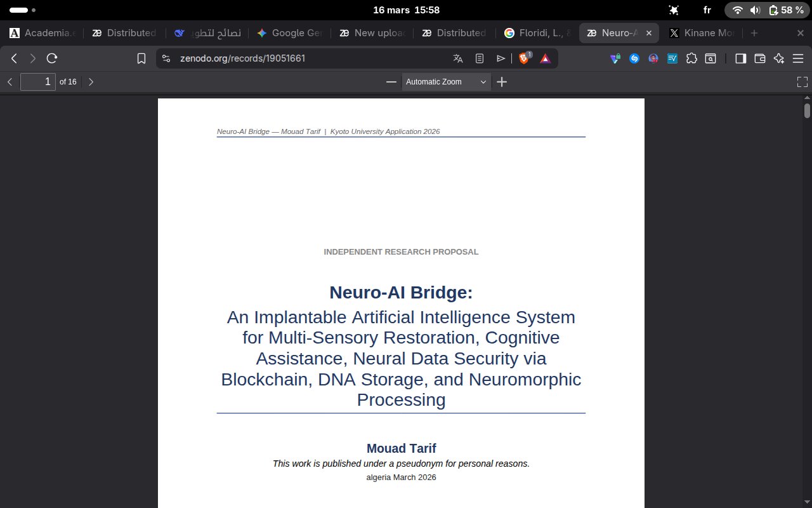Click the blue circular S extension icon
The image size is (812, 508).
[x=634, y=58]
